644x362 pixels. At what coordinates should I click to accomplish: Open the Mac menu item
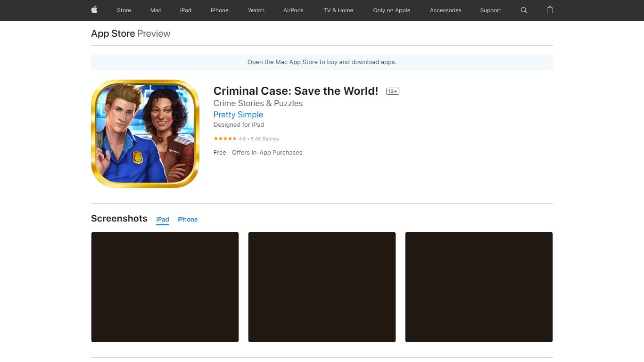[x=156, y=10]
